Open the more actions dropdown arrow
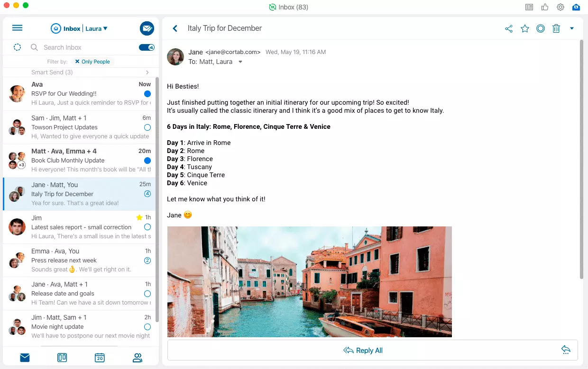588x369 pixels. click(x=571, y=28)
